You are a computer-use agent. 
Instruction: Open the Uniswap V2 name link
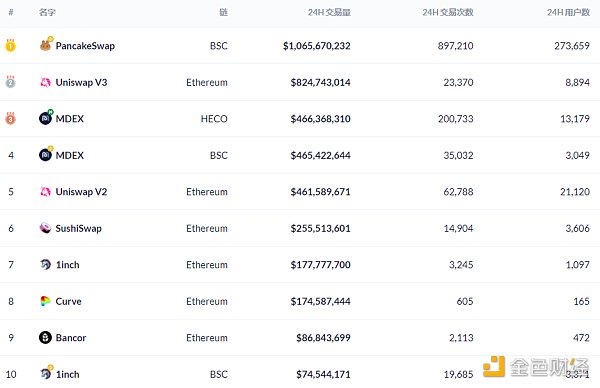coord(82,192)
